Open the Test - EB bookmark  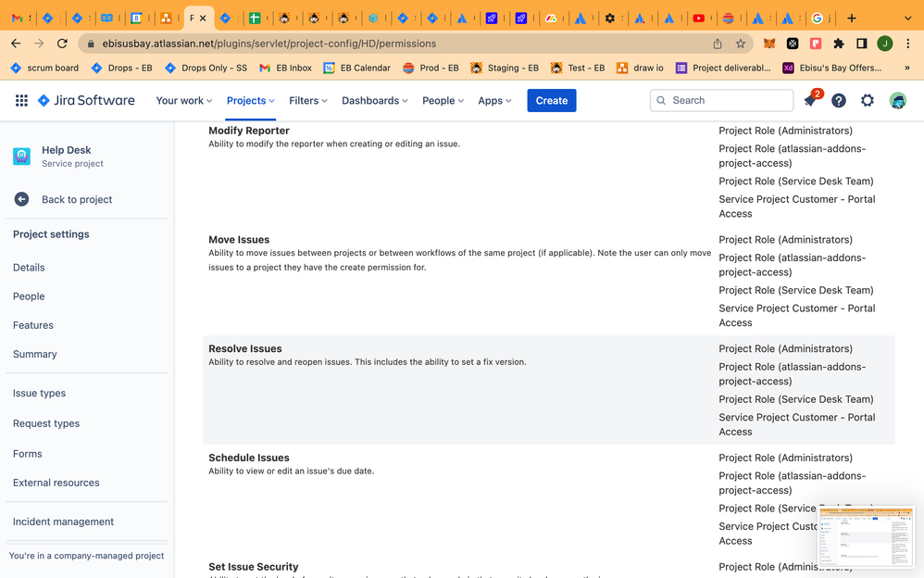(578, 68)
